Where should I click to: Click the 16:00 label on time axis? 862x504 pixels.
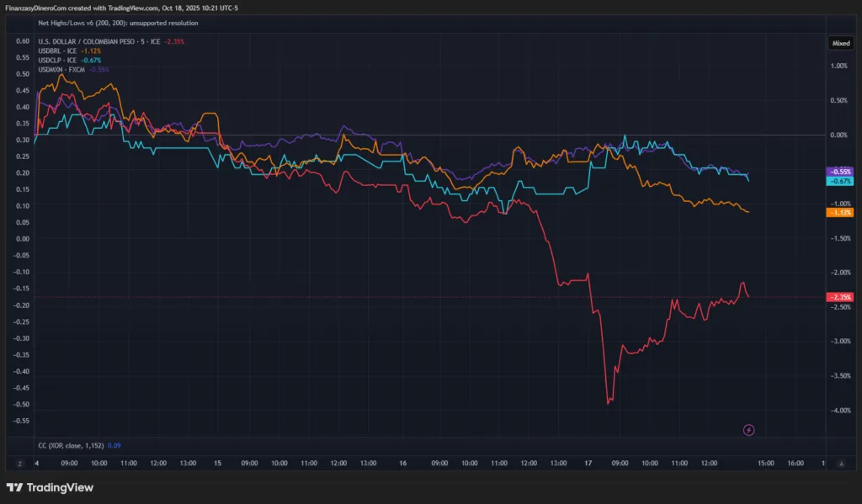(x=794, y=463)
